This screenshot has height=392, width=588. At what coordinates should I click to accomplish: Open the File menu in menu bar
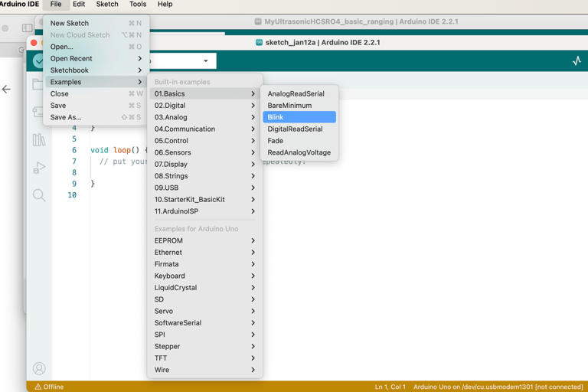tap(56, 4)
